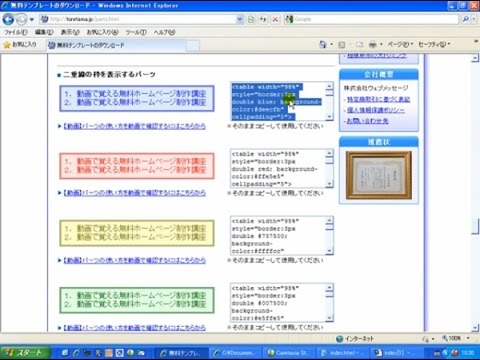Open the 動画 link under the red sample box
Screen dimensions: 480x360
[134, 193]
